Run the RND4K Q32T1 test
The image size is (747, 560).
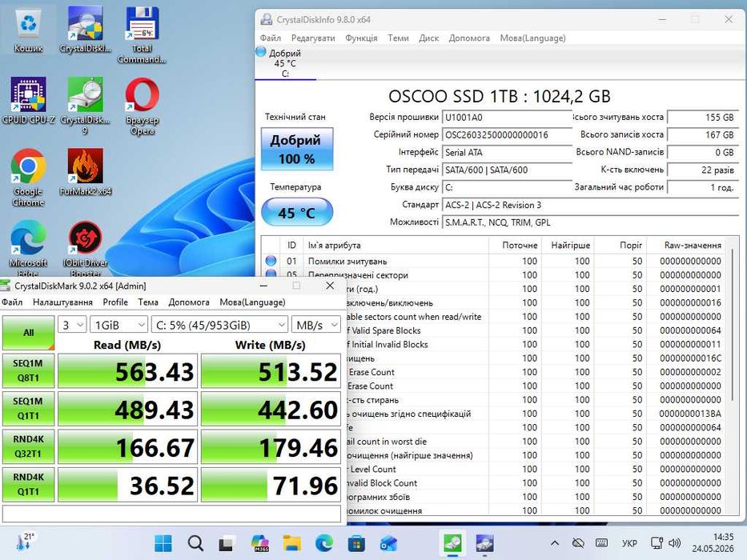(x=28, y=446)
